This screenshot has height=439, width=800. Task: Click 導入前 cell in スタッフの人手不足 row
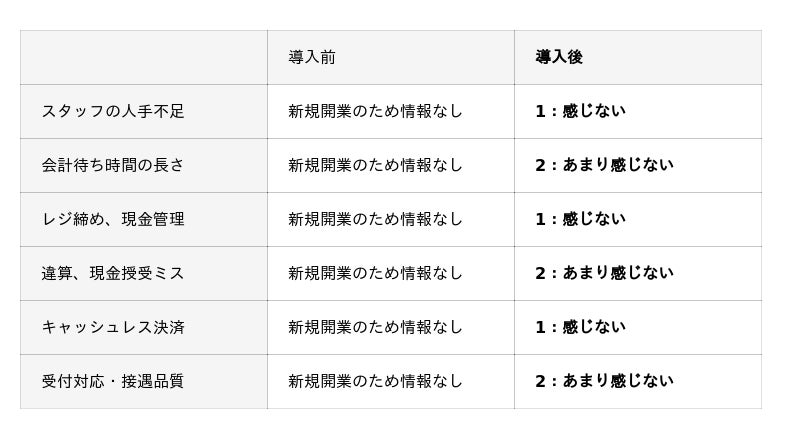pos(375,111)
